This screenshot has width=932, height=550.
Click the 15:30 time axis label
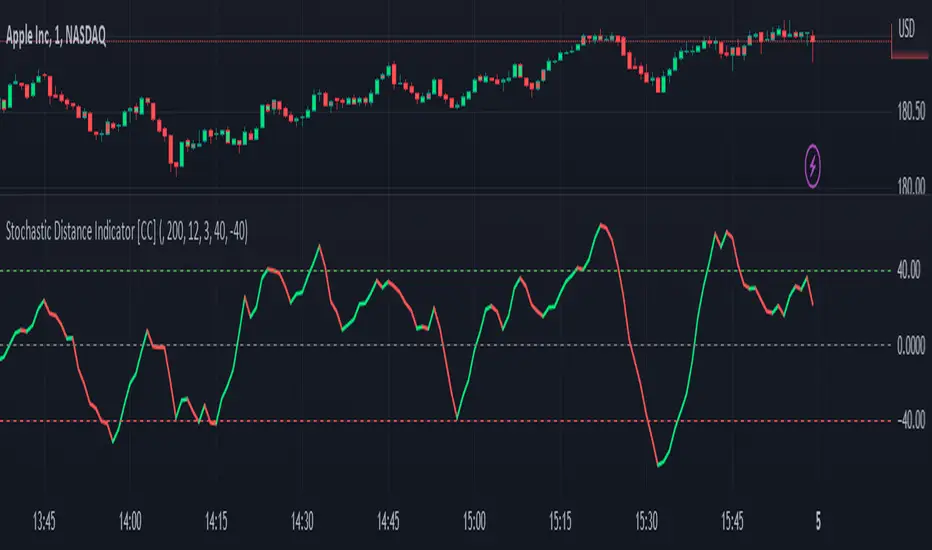coord(646,521)
